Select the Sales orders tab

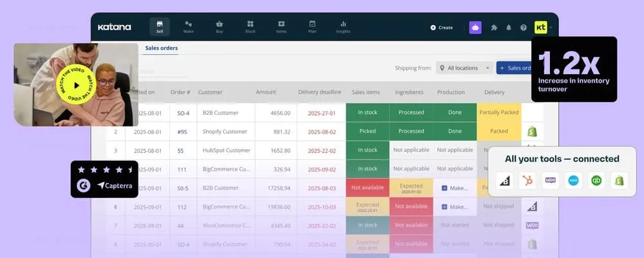click(x=161, y=48)
